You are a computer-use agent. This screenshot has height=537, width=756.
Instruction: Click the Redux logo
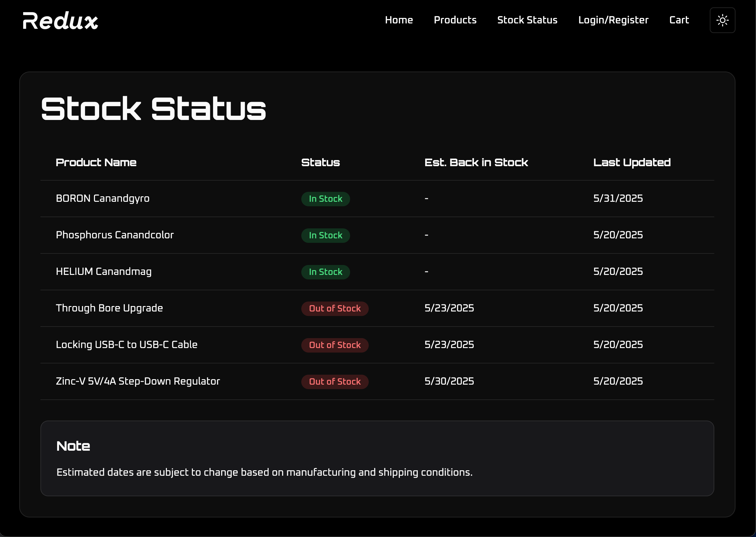pos(61,21)
